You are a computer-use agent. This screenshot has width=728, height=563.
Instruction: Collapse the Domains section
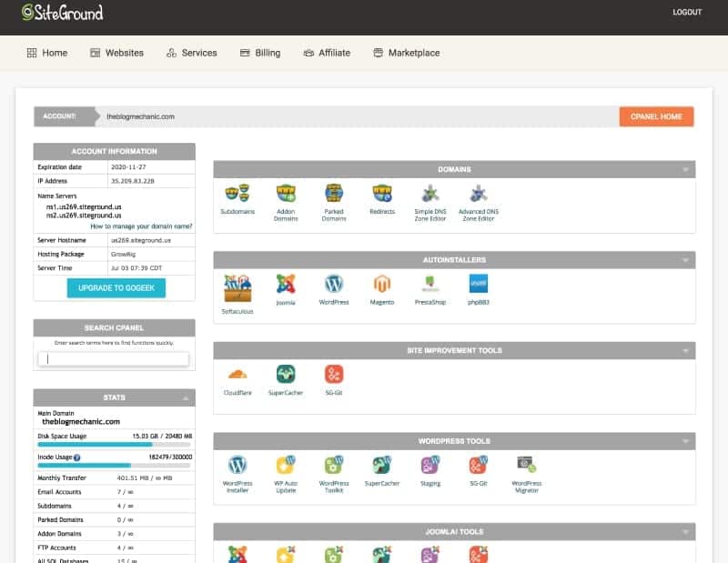[x=685, y=169]
